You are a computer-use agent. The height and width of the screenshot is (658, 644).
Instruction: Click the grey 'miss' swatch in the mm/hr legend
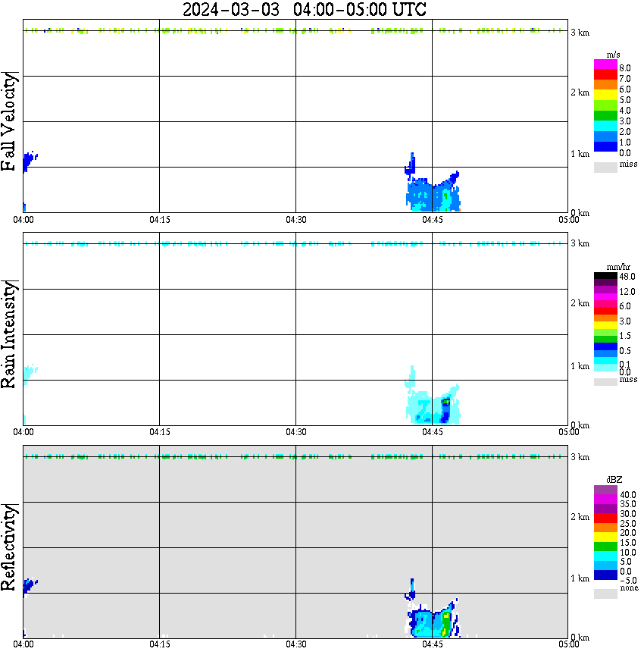[x=605, y=382]
